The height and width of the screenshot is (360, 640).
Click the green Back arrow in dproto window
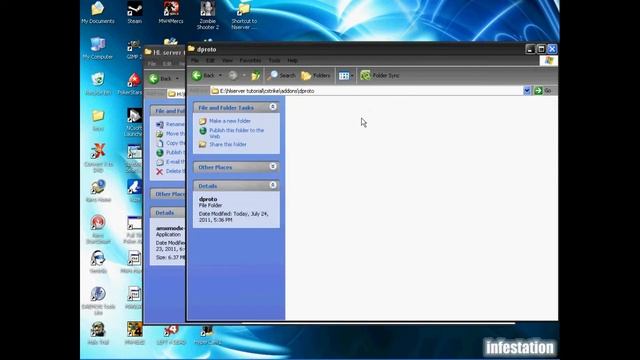(x=197, y=76)
